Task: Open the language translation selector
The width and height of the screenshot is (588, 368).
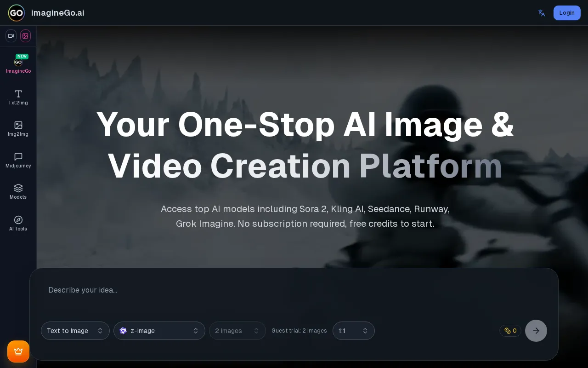Action: tap(542, 13)
